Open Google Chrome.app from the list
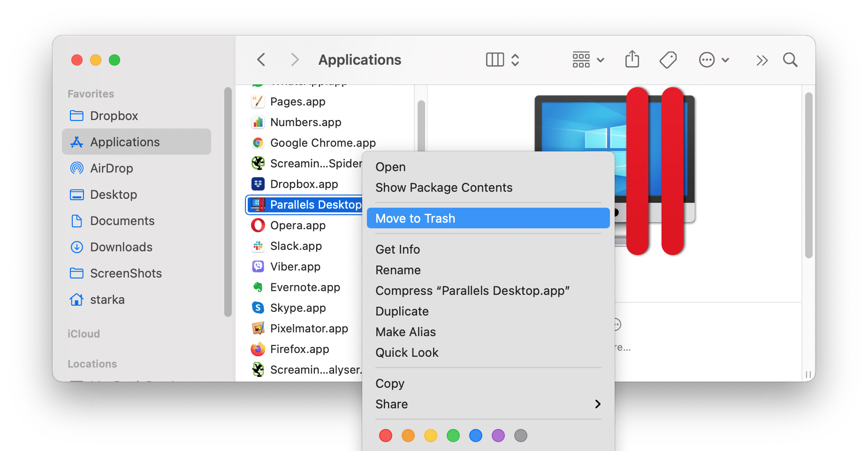868x451 pixels. click(x=323, y=143)
